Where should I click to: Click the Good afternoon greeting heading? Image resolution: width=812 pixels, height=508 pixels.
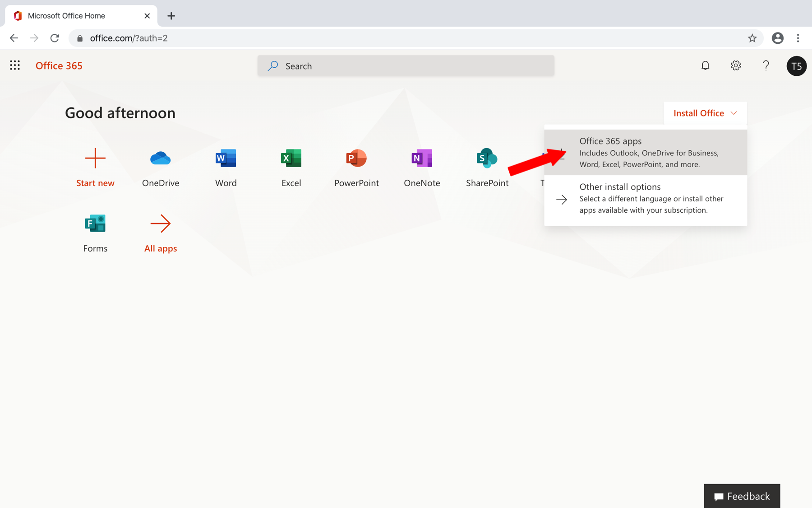pos(120,113)
